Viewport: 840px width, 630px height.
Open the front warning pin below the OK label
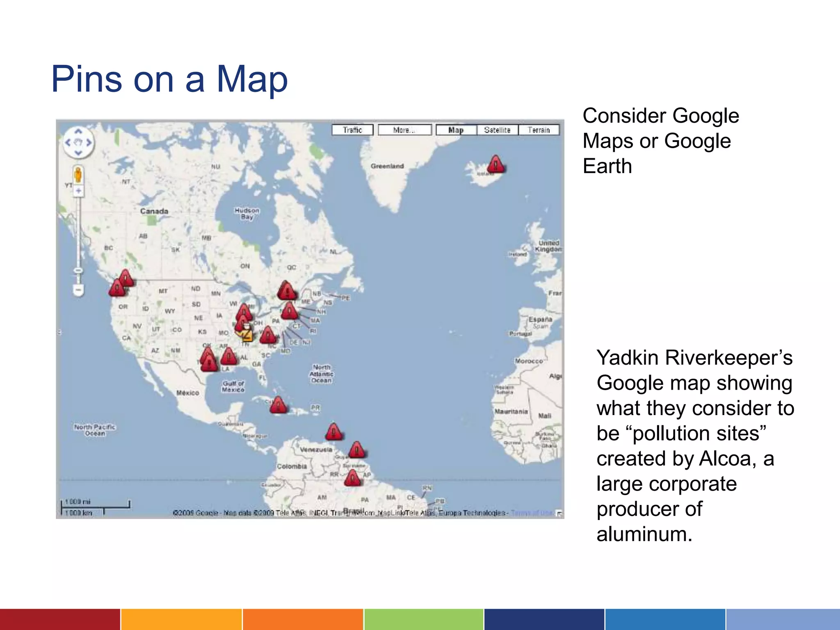[209, 363]
